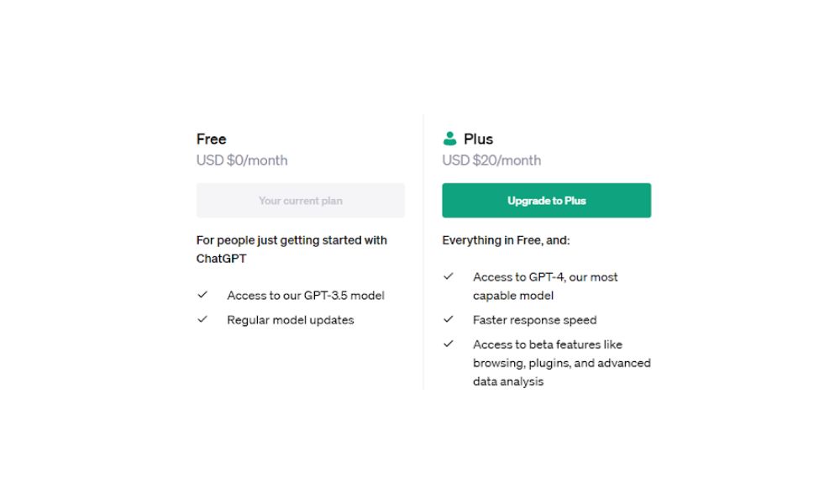The height and width of the screenshot is (504, 840).
Task: Click the USD $20/month price text
Action: pyautogui.click(x=491, y=160)
